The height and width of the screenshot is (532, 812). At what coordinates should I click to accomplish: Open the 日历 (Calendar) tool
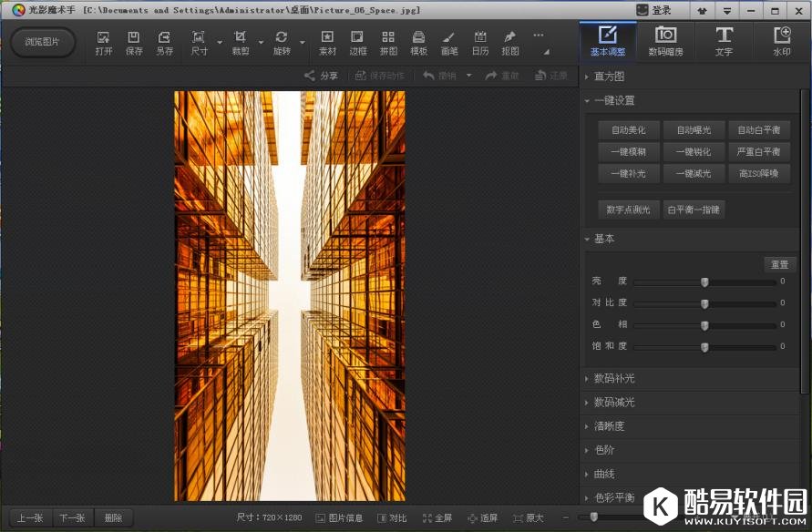tap(479, 43)
